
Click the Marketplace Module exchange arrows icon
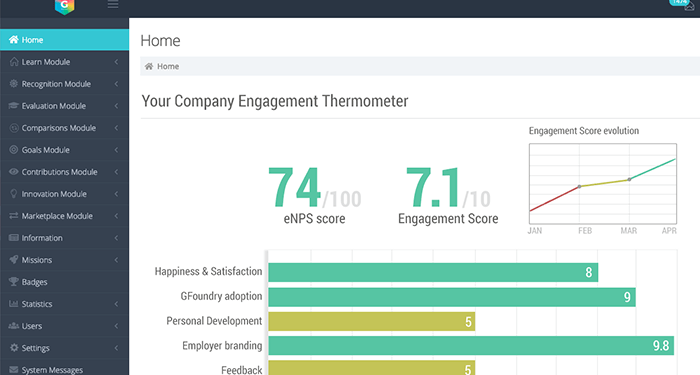[14, 216]
